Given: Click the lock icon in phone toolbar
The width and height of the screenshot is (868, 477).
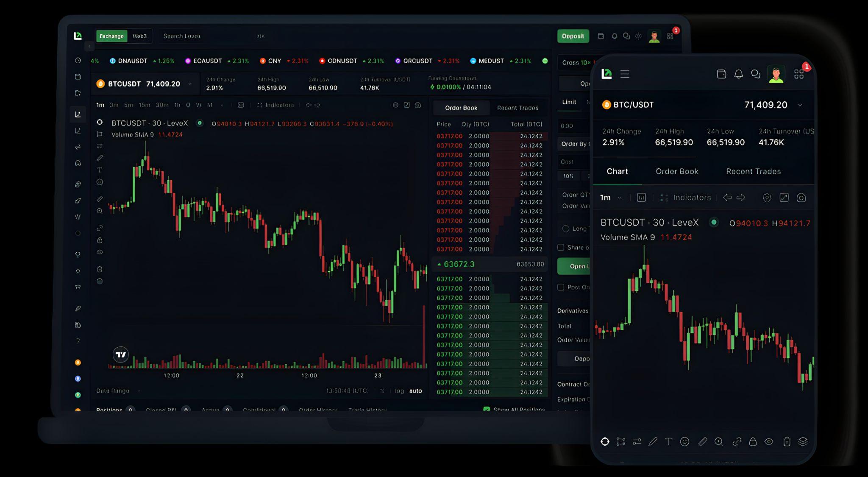Looking at the screenshot, I should point(753,442).
